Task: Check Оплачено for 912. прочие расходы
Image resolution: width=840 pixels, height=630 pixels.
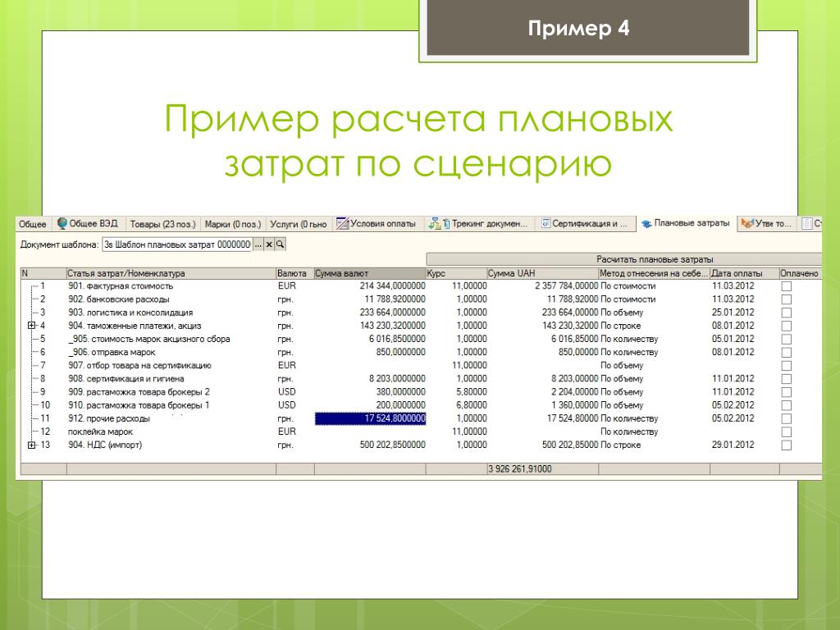Action: (x=787, y=418)
